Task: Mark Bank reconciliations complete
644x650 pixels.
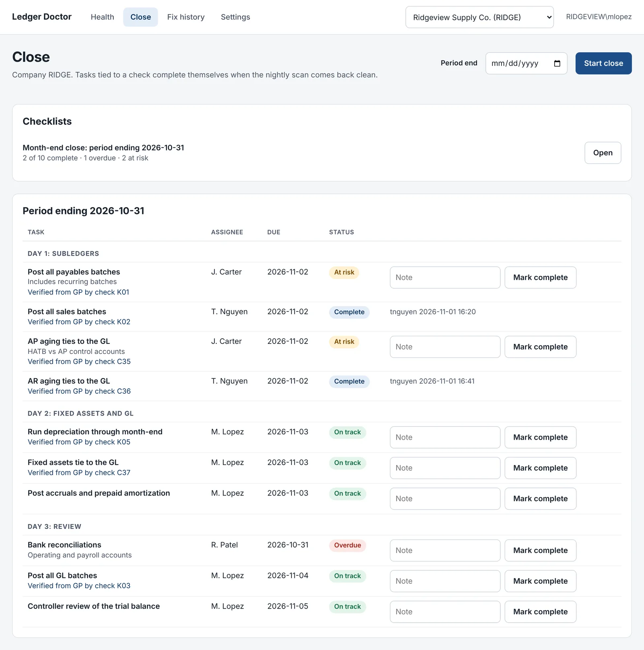Action: tap(540, 550)
